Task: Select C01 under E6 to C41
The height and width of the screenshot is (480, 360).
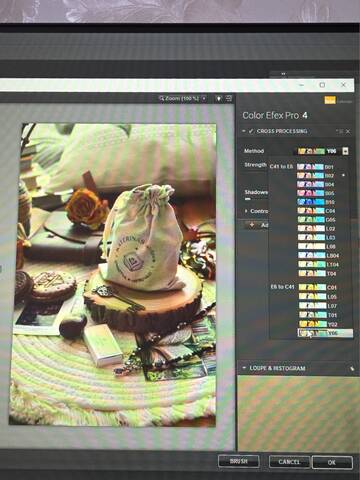Action: coord(317,287)
